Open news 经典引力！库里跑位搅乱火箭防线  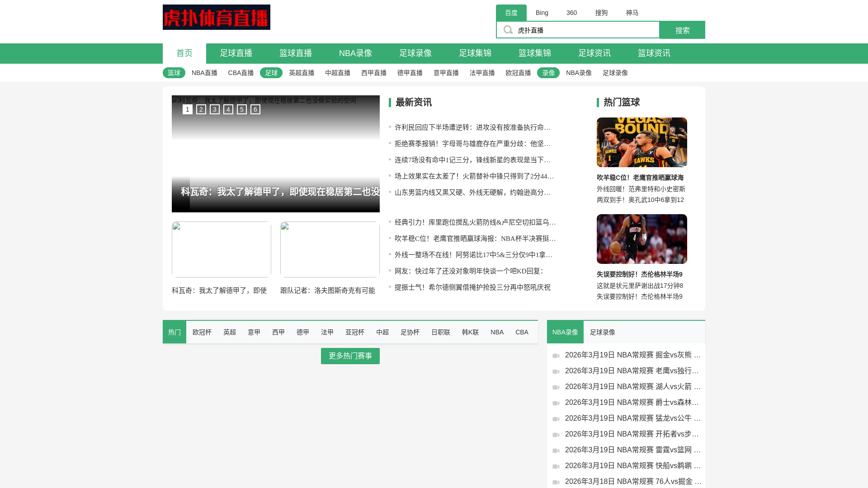pyautogui.click(x=475, y=222)
